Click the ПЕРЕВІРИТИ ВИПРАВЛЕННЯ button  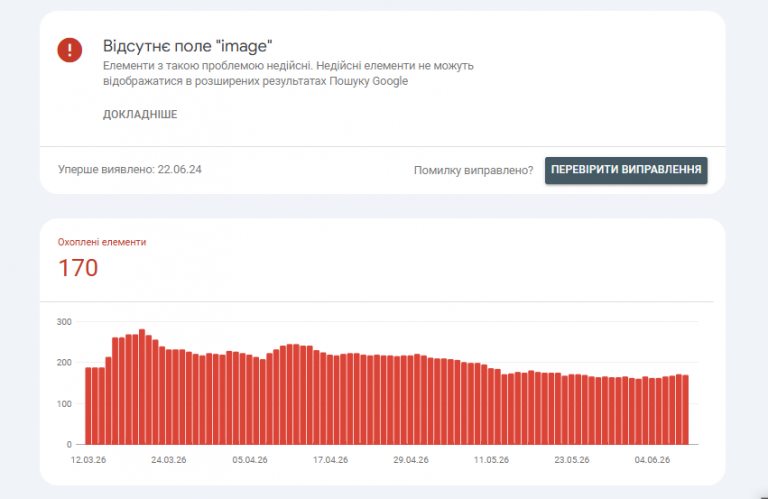tap(626, 170)
